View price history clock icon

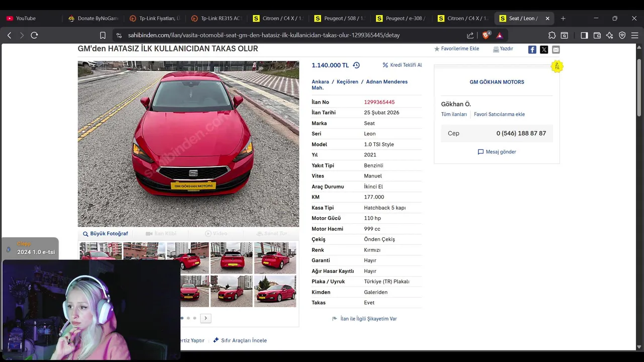pyautogui.click(x=356, y=65)
